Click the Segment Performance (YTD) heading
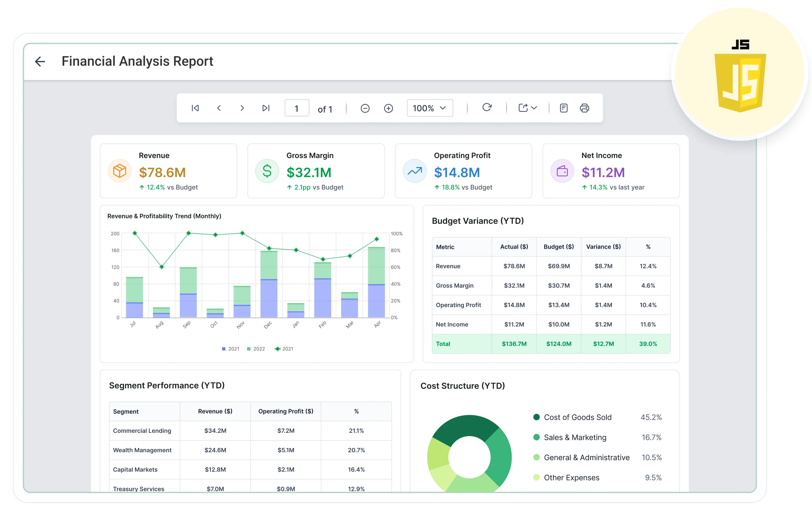 tap(167, 385)
